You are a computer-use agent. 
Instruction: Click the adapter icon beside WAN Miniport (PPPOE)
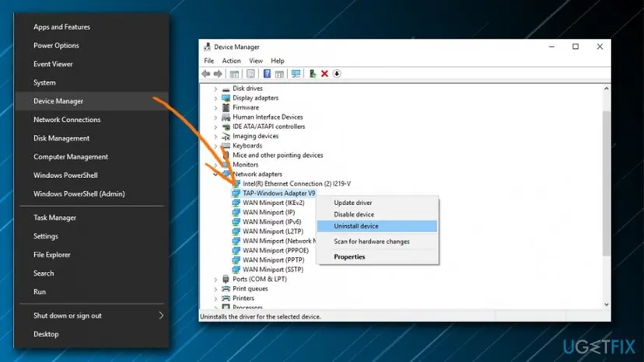click(x=236, y=250)
